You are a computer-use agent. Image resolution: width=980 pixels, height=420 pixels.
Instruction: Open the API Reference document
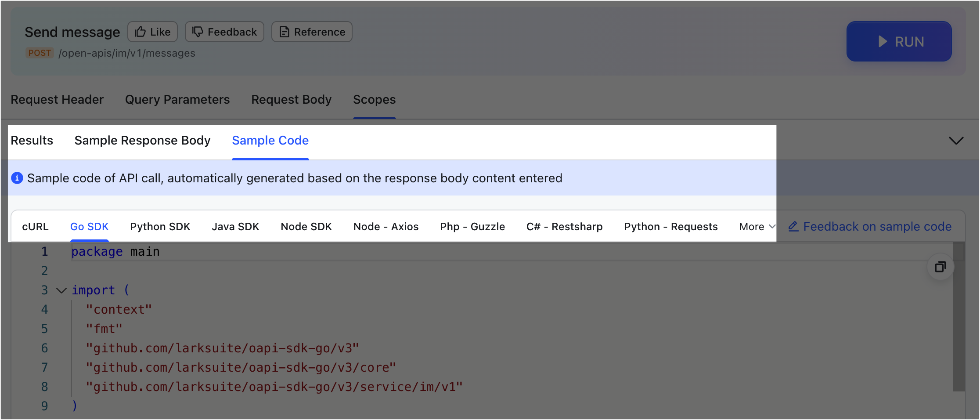[312, 32]
